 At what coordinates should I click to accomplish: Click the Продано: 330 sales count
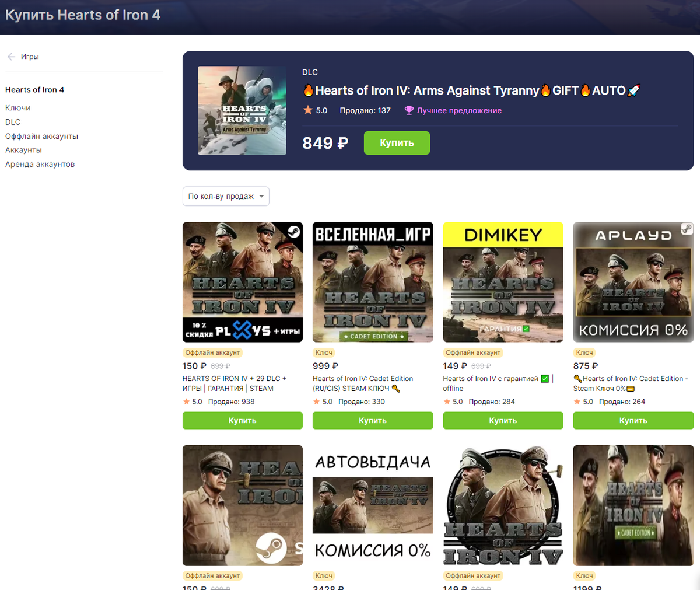(362, 402)
